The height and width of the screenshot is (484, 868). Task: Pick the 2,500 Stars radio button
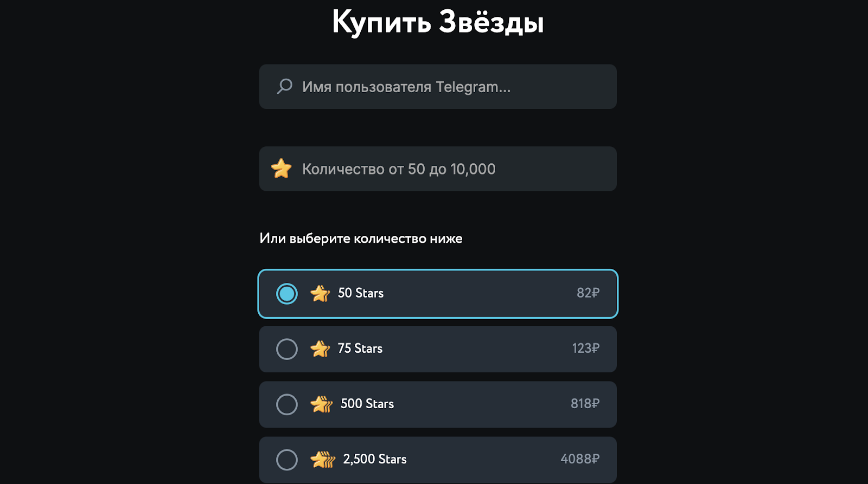[287, 460]
